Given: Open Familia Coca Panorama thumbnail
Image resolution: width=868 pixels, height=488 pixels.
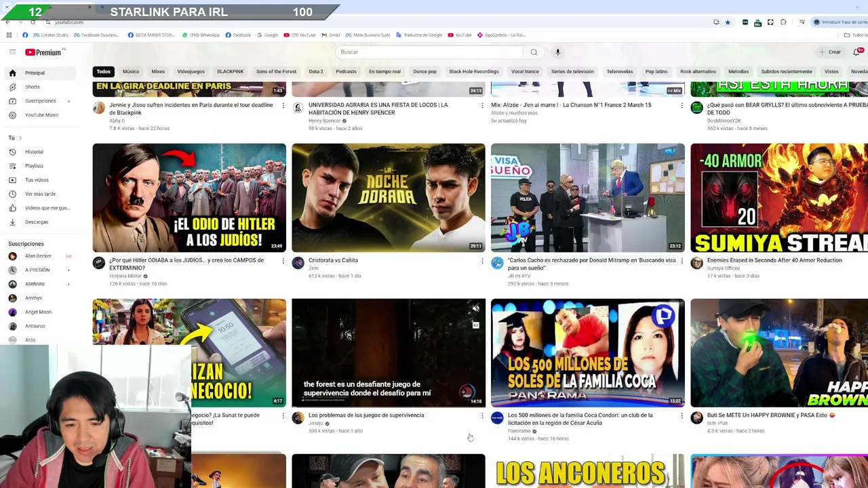Looking at the screenshot, I should coord(588,352).
